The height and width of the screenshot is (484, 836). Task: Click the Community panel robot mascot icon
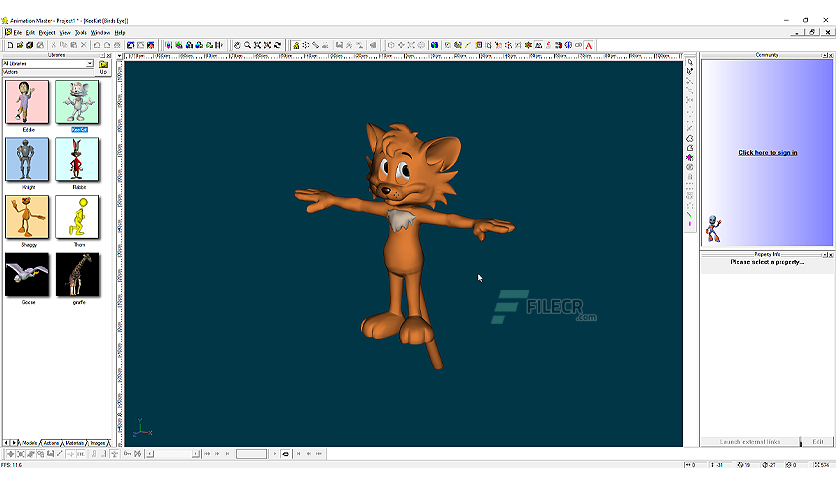713,229
